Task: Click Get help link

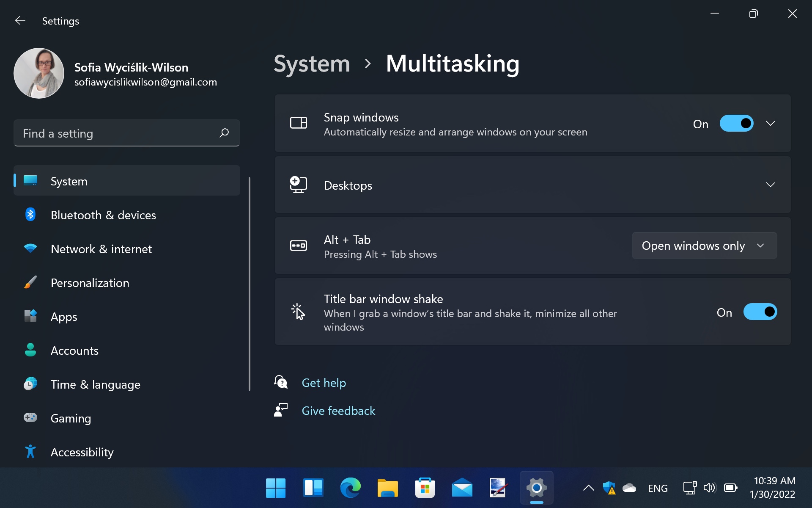Action: pyautogui.click(x=324, y=383)
